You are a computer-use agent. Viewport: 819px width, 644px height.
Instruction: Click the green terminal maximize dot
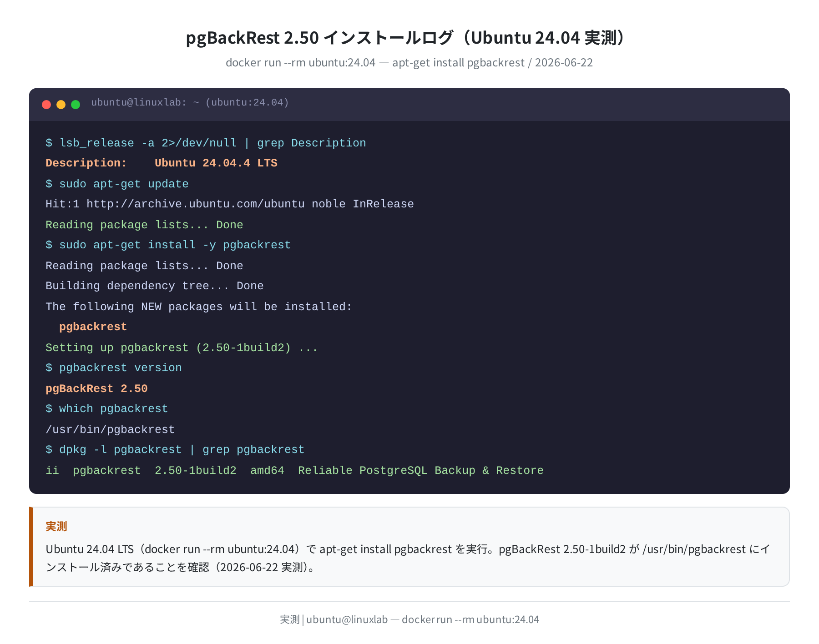point(76,105)
